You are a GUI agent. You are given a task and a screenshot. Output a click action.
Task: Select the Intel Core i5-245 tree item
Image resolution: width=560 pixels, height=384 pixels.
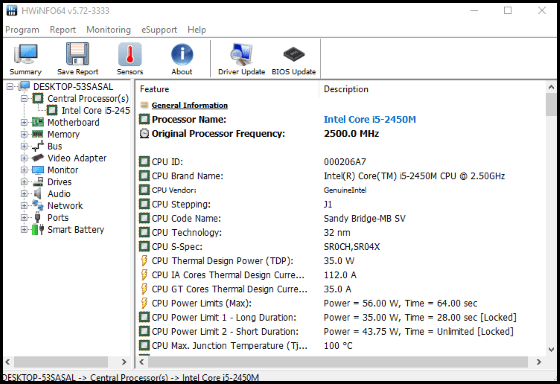[x=96, y=110]
